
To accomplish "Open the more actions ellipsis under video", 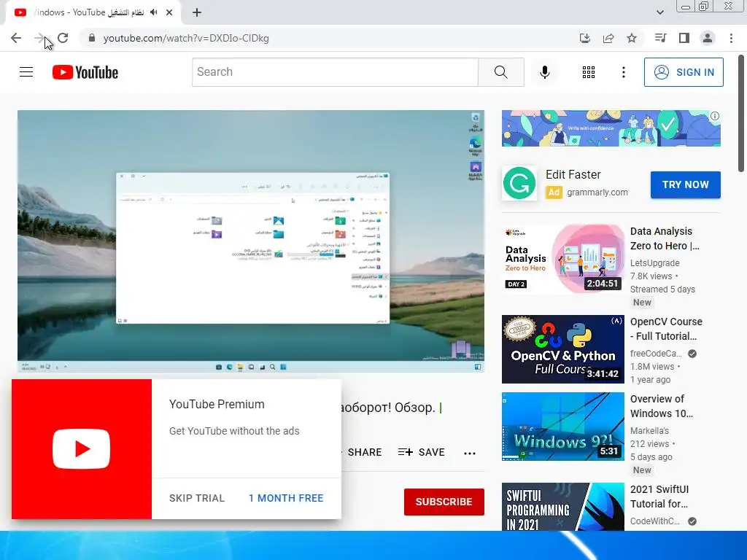I will [x=470, y=454].
